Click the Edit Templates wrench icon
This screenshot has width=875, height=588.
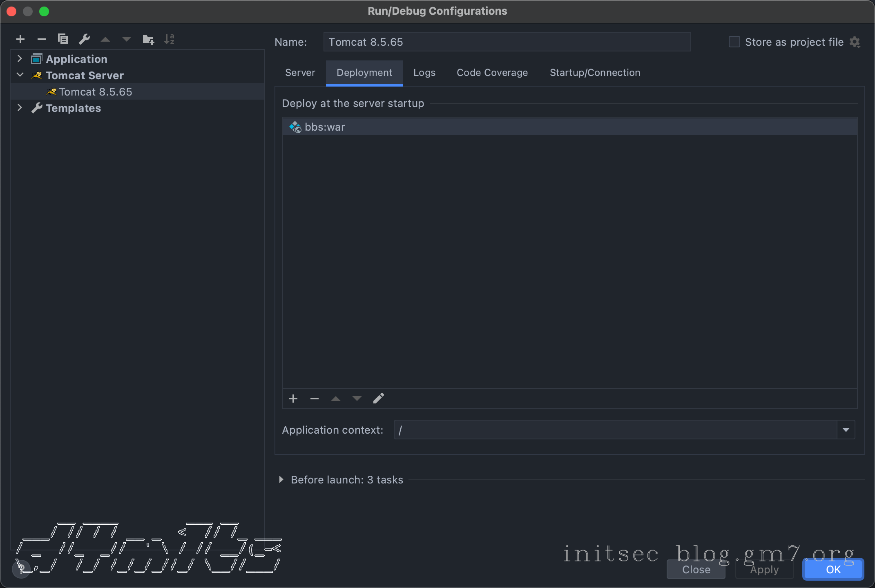[x=84, y=39]
